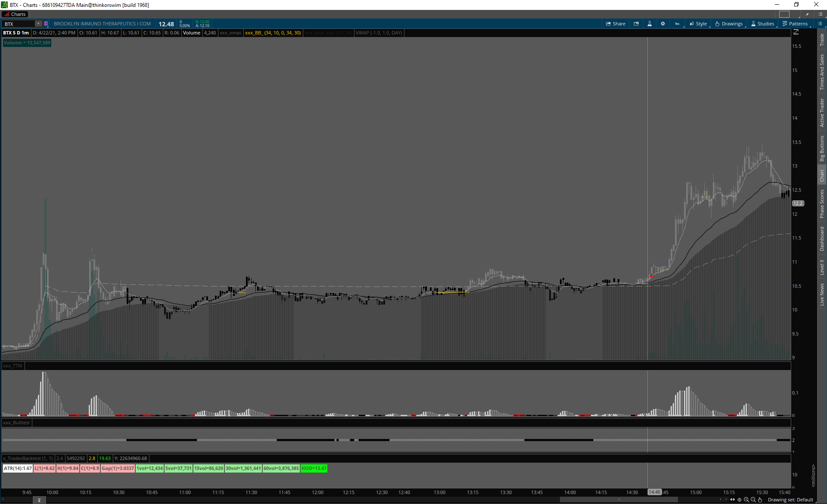Click the pin window icon
The height and width of the screenshot is (504, 827).
tap(807, 14)
